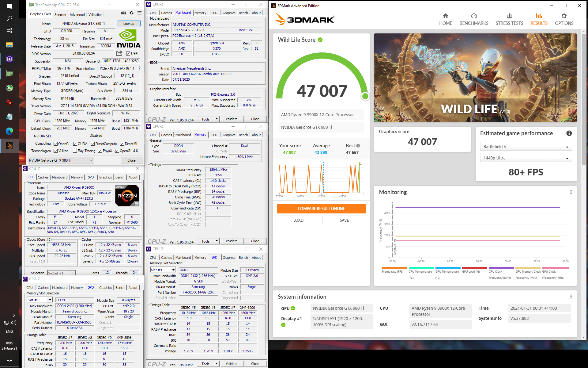
Task: Open File Explorer from the taskbar
Action: click(9, 45)
